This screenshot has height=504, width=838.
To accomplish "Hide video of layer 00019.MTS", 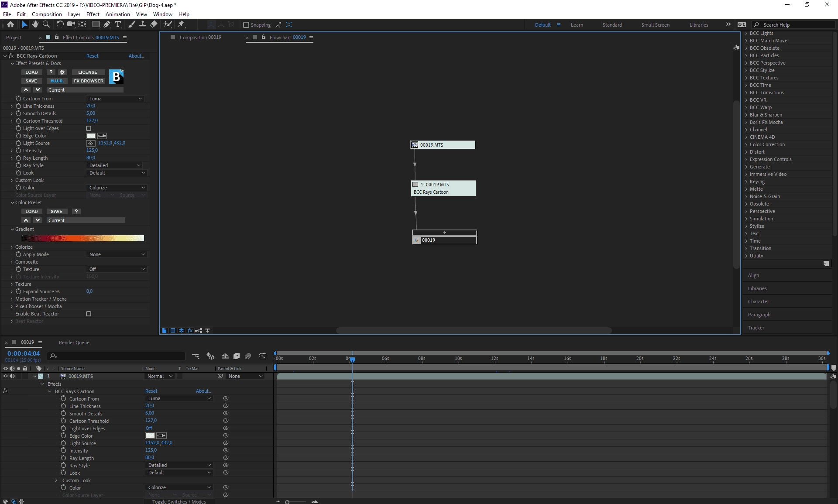I will click(x=6, y=376).
